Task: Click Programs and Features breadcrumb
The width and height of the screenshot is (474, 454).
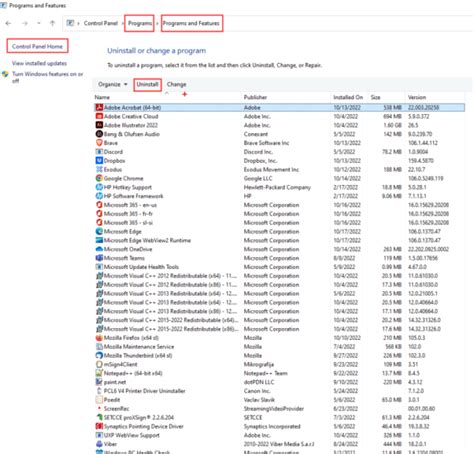Action: (x=191, y=23)
